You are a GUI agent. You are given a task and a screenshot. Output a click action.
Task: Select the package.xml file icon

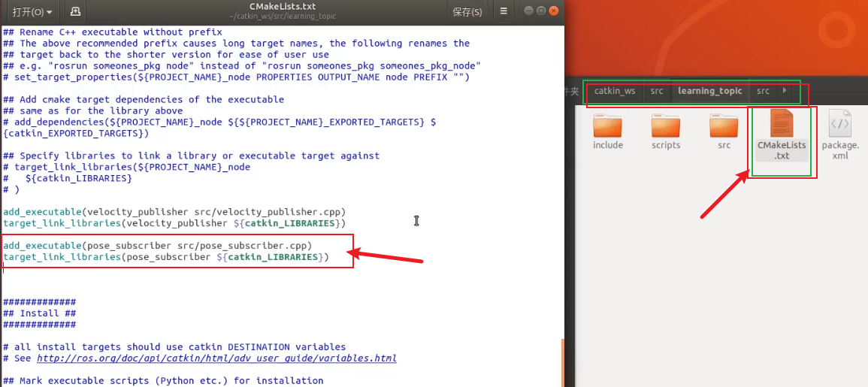tap(839, 135)
